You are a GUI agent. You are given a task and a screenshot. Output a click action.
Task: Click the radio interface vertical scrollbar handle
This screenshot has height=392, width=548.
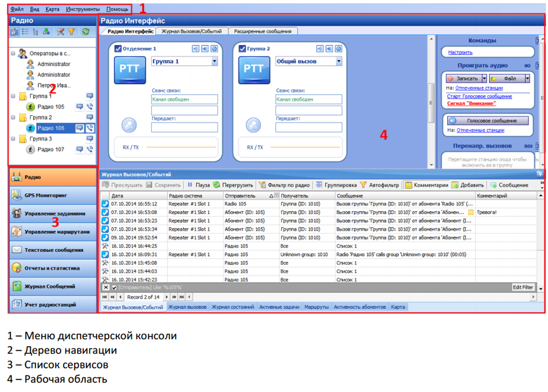click(431, 103)
